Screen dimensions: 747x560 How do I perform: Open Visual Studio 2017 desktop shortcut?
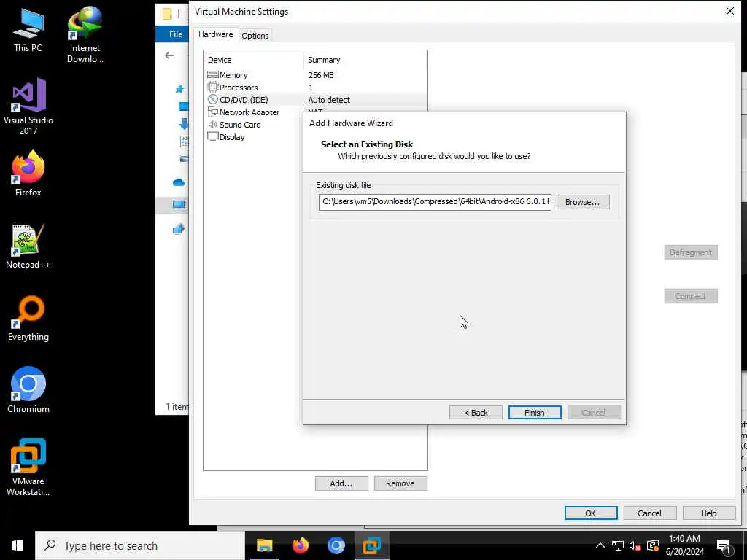click(x=28, y=106)
